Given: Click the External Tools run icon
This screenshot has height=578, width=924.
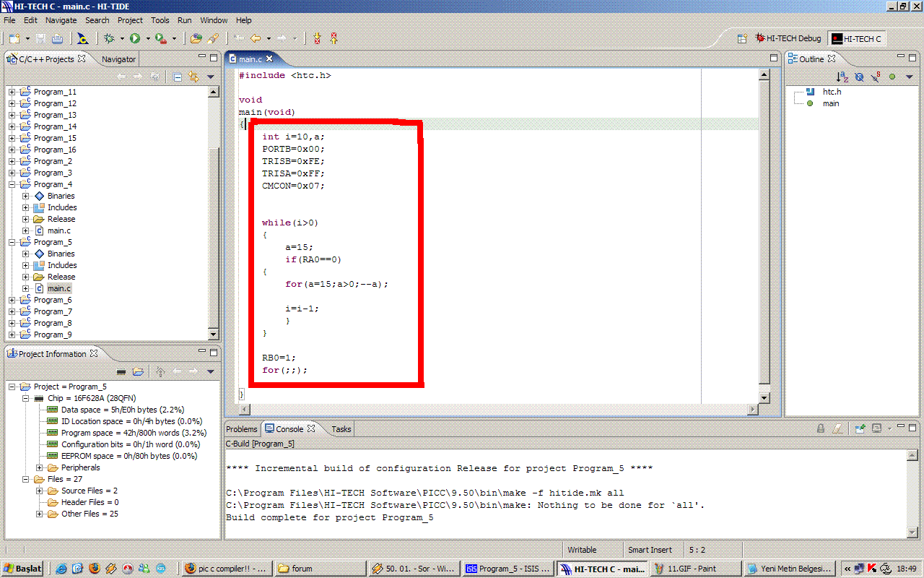Looking at the screenshot, I should [x=160, y=38].
